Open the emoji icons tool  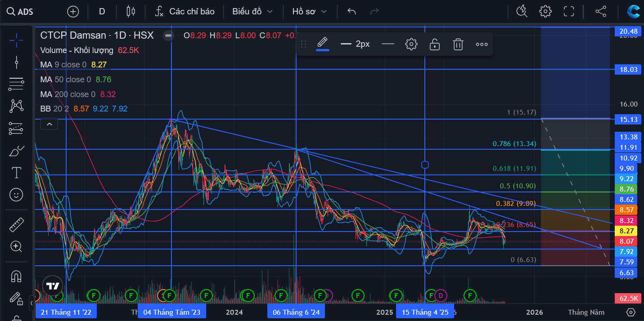(16, 195)
